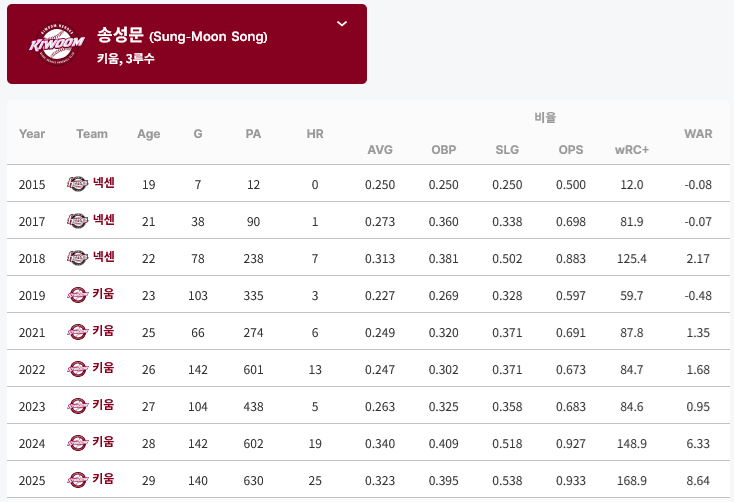Click the Kiwoom Heroes logo in player header
The height and width of the screenshot is (502, 734).
point(57,44)
